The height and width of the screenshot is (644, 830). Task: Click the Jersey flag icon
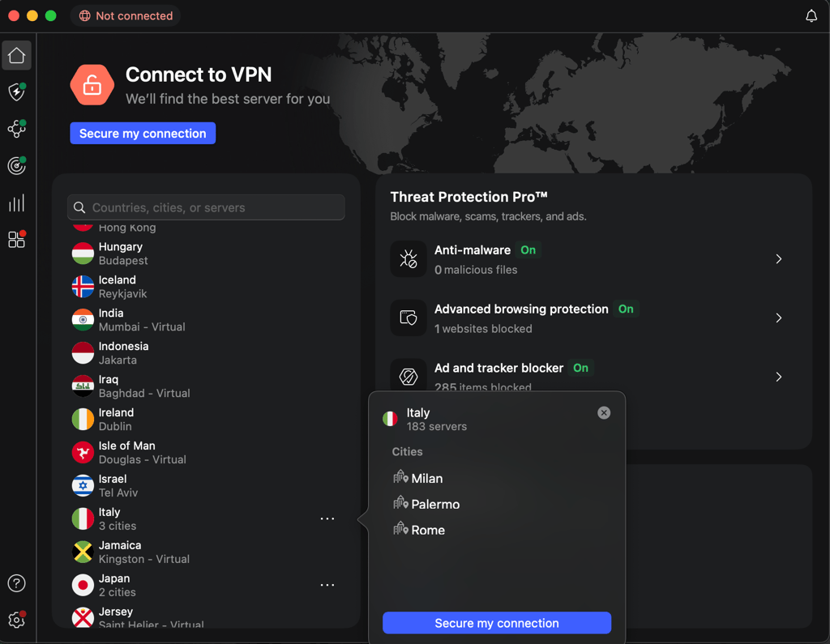[x=83, y=617]
